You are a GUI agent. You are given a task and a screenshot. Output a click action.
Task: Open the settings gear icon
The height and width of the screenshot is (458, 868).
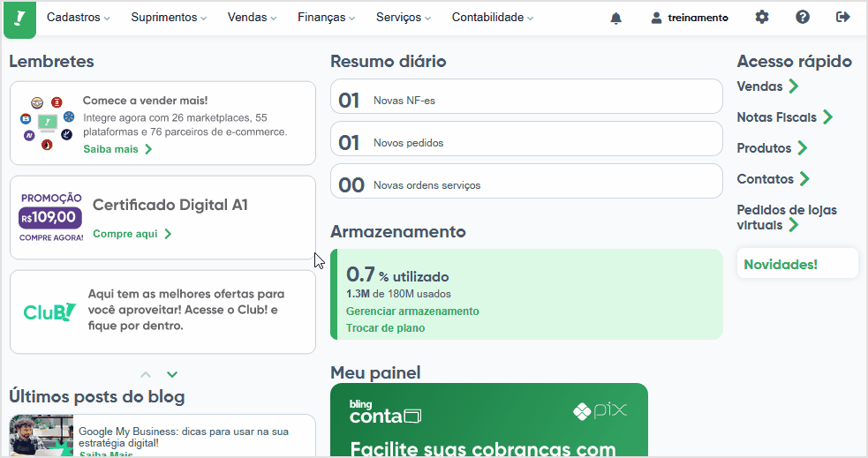[762, 17]
